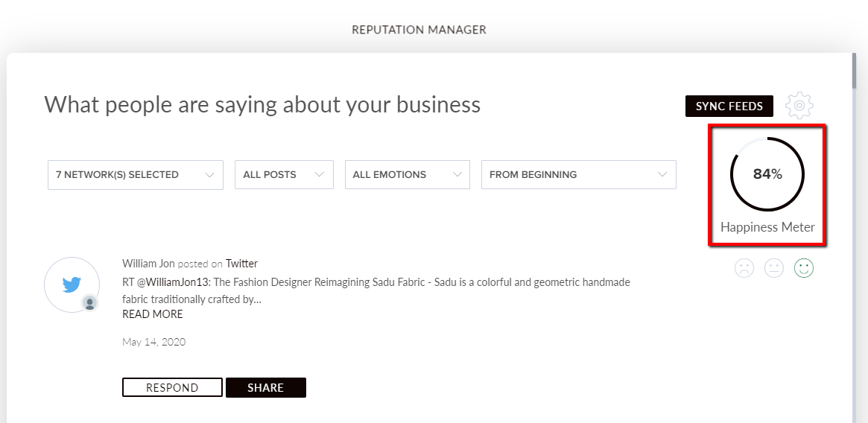The width and height of the screenshot is (868, 423).
Task: Expand the post via Read More
Action: pos(152,314)
